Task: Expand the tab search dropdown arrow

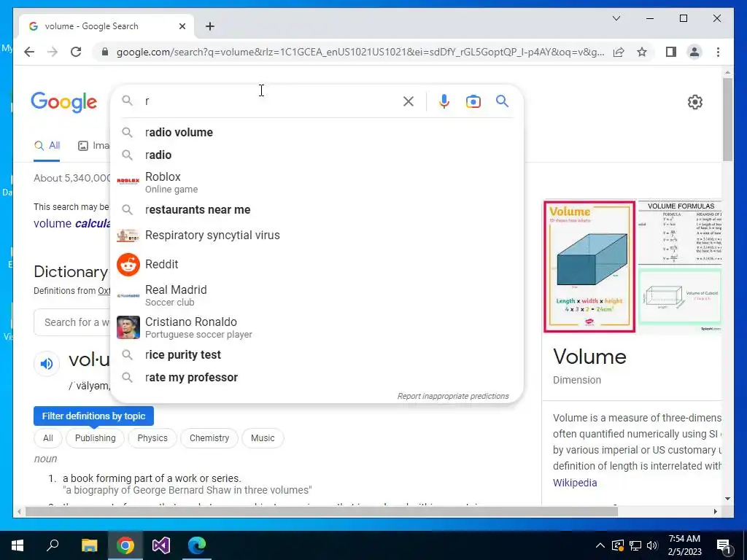Action: [616, 18]
